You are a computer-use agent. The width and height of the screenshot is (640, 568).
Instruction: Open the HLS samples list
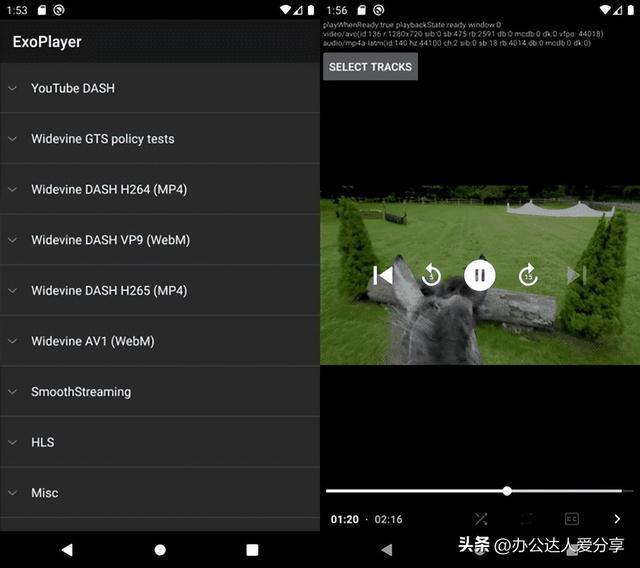42,442
